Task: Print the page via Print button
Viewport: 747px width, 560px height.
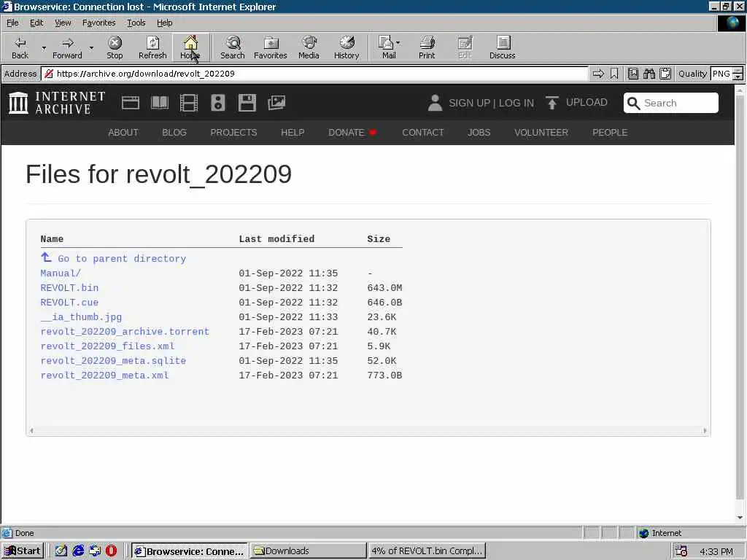Action: click(x=427, y=47)
